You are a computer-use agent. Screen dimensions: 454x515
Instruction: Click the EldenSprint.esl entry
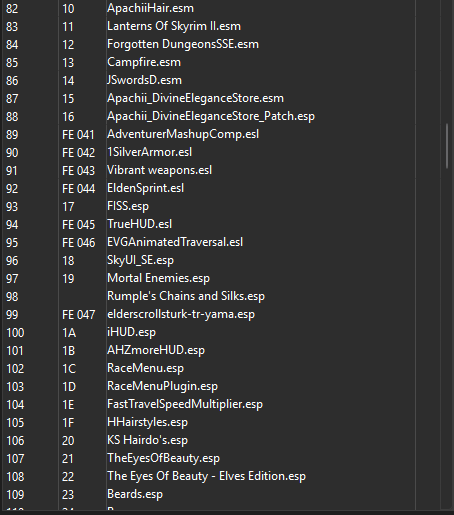click(145, 188)
